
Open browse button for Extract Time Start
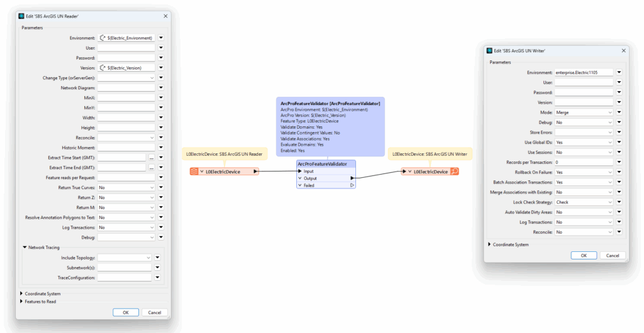[151, 157]
